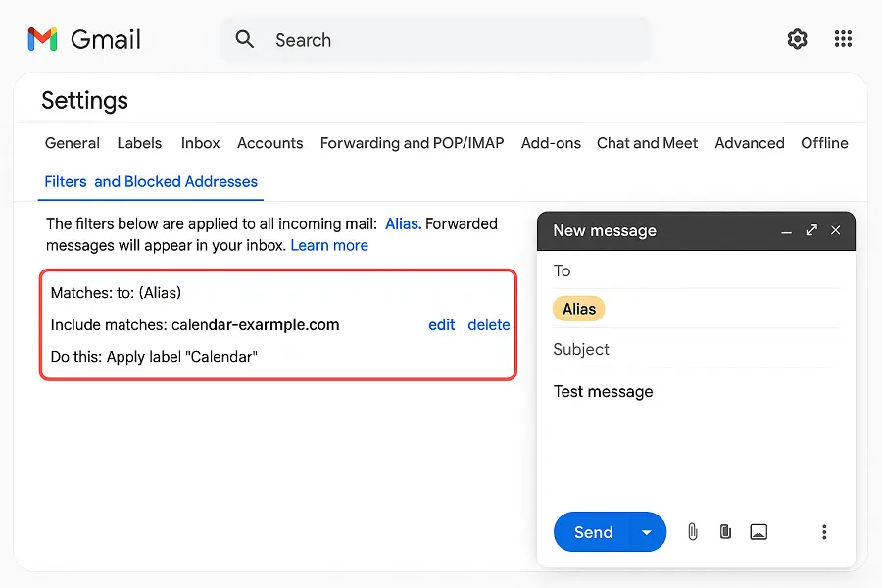Click edit on the Calendar filter
The height and width of the screenshot is (588, 882).
pos(441,325)
